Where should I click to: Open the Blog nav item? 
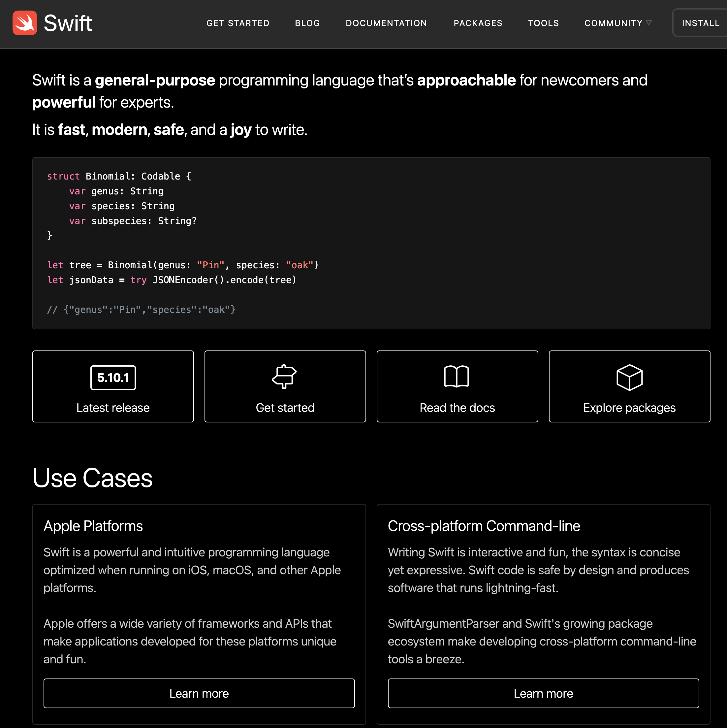pos(307,23)
